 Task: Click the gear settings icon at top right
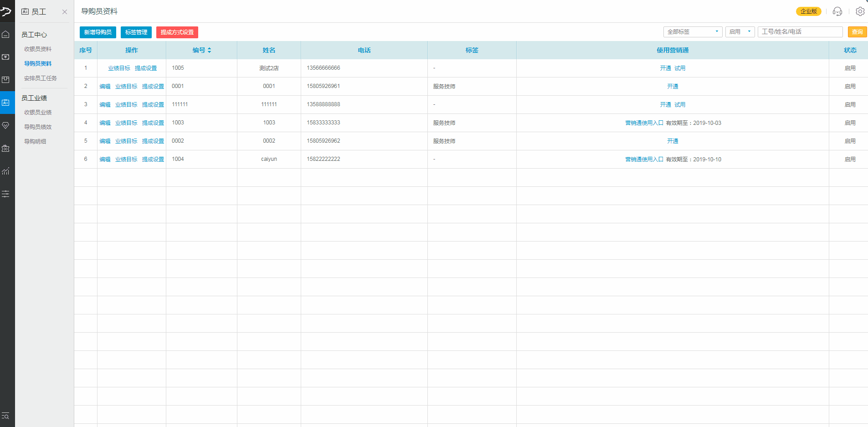coord(860,11)
